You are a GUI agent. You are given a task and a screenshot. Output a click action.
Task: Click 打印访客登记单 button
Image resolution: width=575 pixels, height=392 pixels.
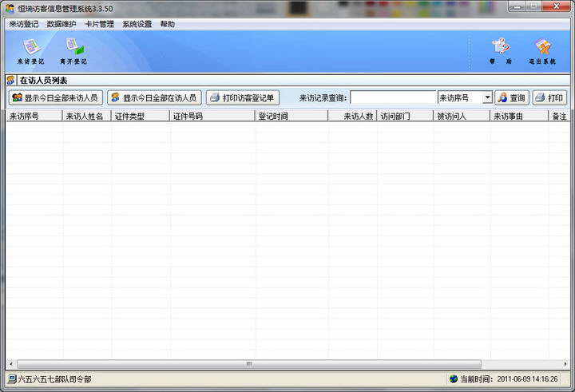[x=243, y=98]
